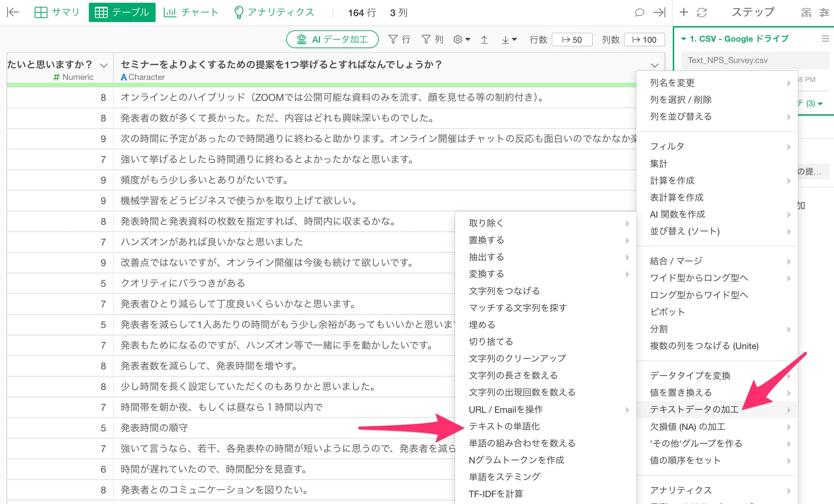Open the 抽出する submenu
This screenshot has width=834, height=504.
(546, 257)
